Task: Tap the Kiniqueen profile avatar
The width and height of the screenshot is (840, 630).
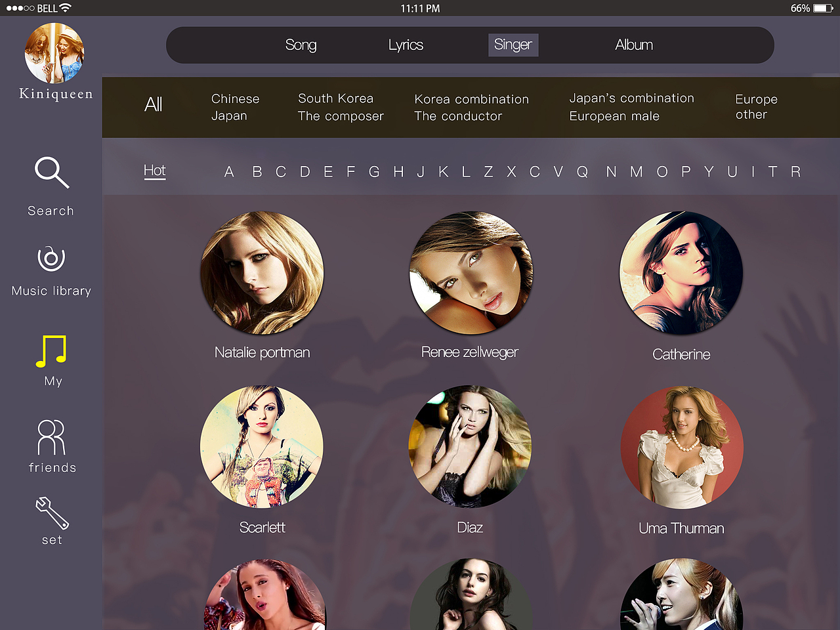Action: coord(54,53)
